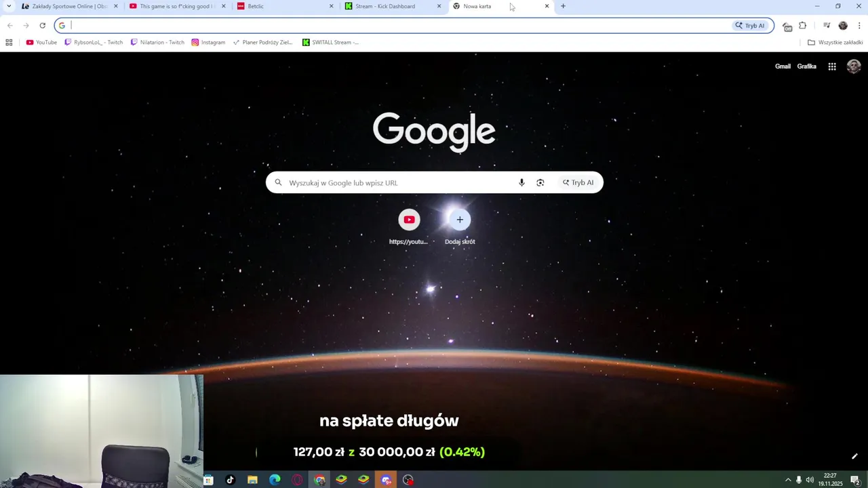Open the bookmarks bar apps grid
This screenshot has height=488, width=868.
click(9, 42)
